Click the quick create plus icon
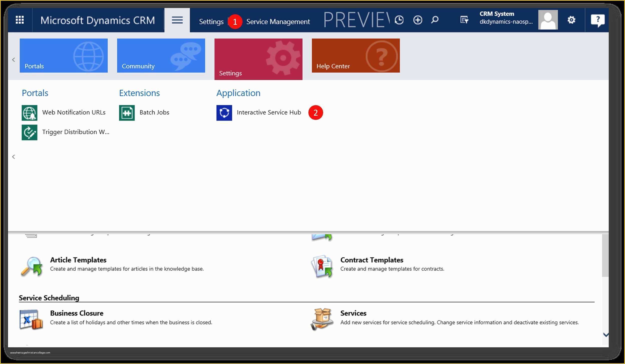The height and width of the screenshot is (364, 625). point(418,20)
